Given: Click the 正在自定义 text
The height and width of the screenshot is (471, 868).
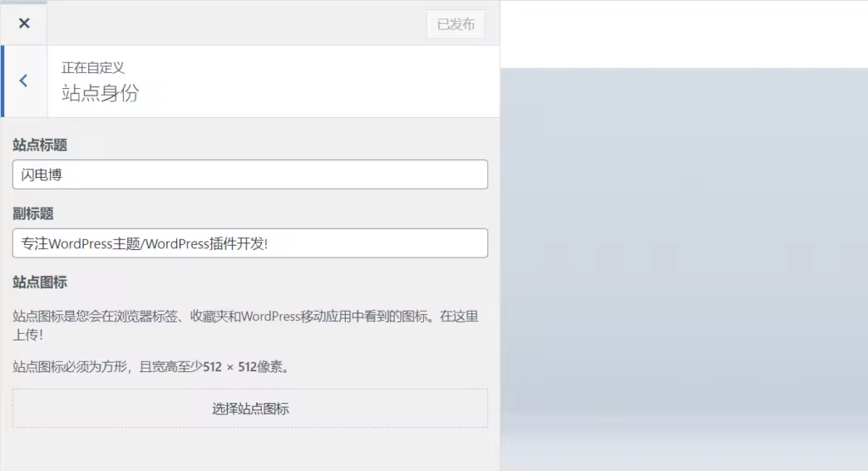Looking at the screenshot, I should 93,68.
